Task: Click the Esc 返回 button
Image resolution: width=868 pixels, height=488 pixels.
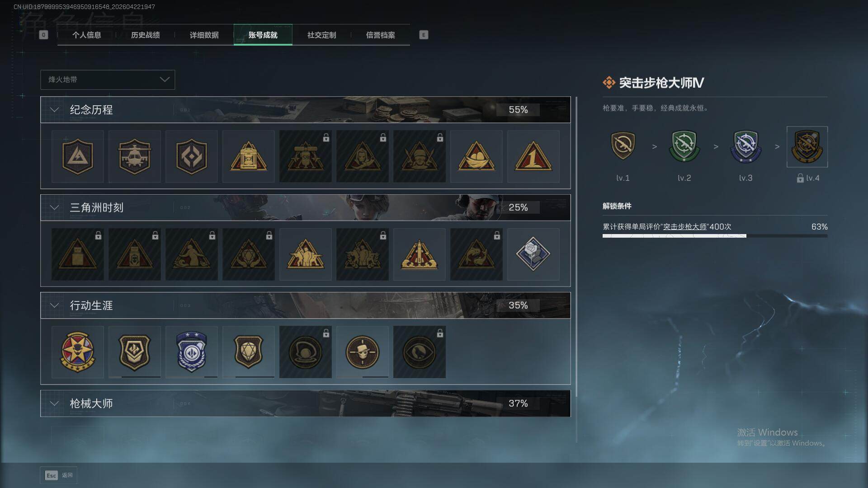Action: tap(59, 475)
